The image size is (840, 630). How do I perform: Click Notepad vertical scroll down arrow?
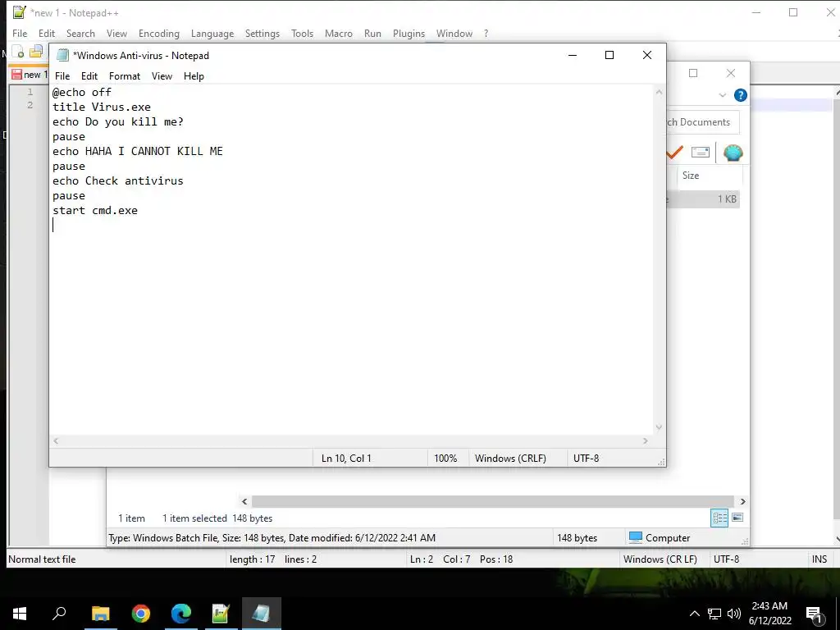point(659,427)
